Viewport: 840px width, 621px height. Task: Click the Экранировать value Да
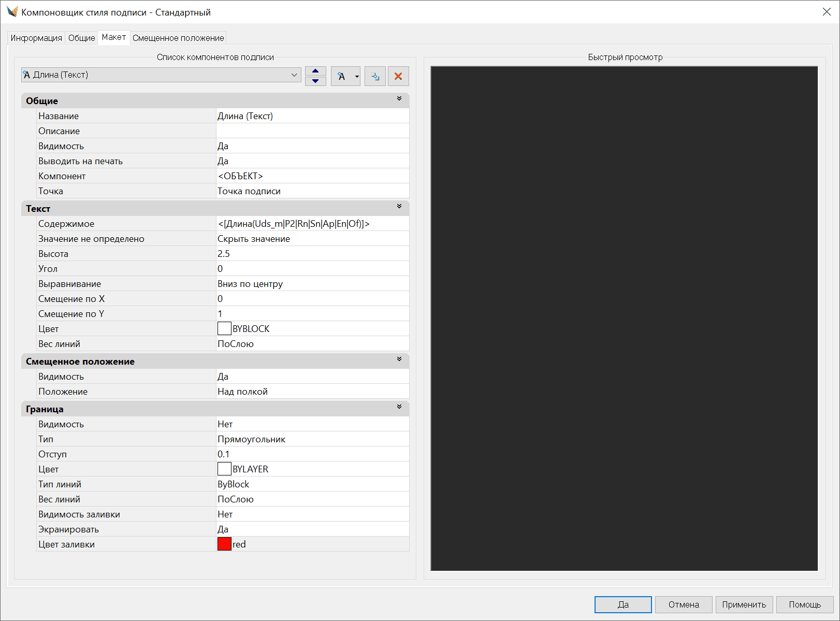tap(313, 529)
